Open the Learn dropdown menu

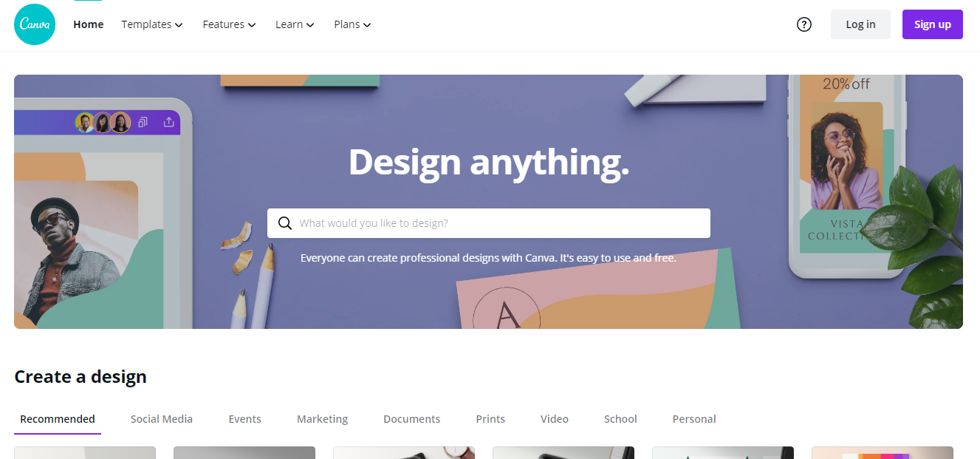(295, 24)
